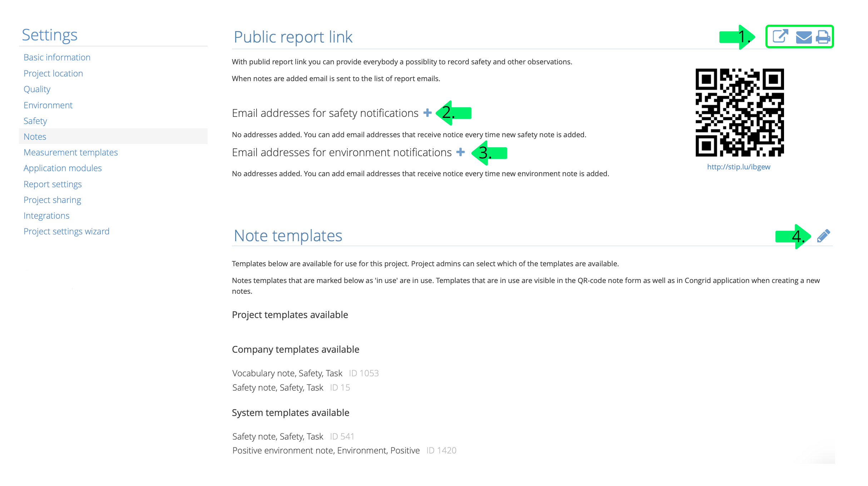Open Basic information settings
The height and width of the screenshot is (486, 868).
pyautogui.click(x=57, y=57)
